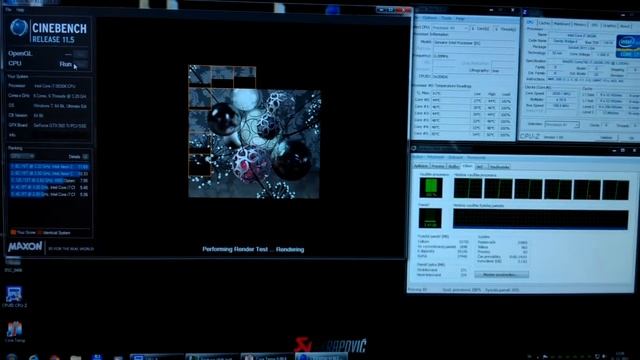Click the OpenGL run button in Cinebench
Image resolution: width=640 pixels, height=360 pixels.
coord(81,54)
